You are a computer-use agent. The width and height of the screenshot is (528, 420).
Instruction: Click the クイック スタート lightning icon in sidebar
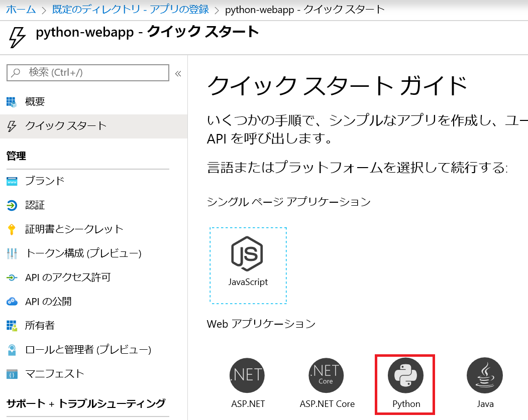click(12, 126)
